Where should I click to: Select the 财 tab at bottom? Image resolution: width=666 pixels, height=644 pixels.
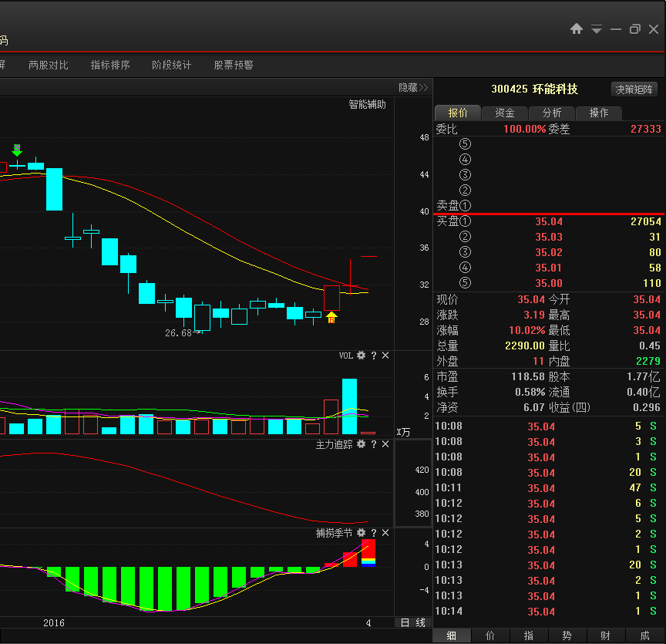pyautogui.click(x=605, y=636)
